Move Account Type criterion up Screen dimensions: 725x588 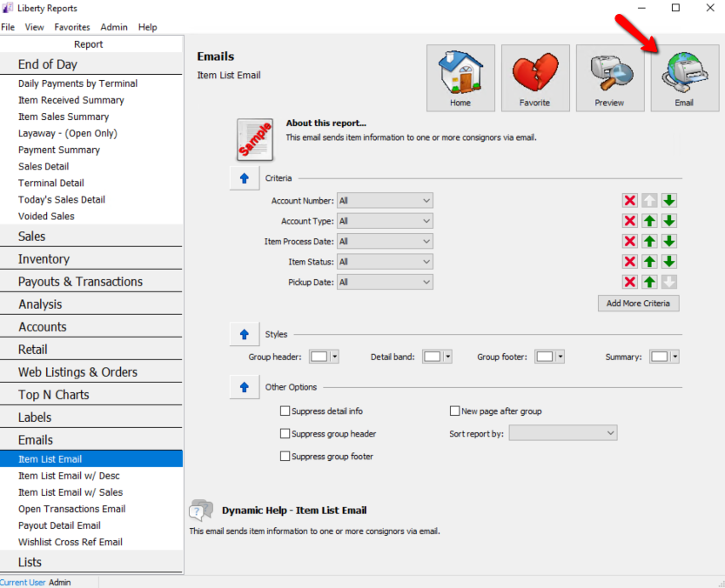point(649,221)
